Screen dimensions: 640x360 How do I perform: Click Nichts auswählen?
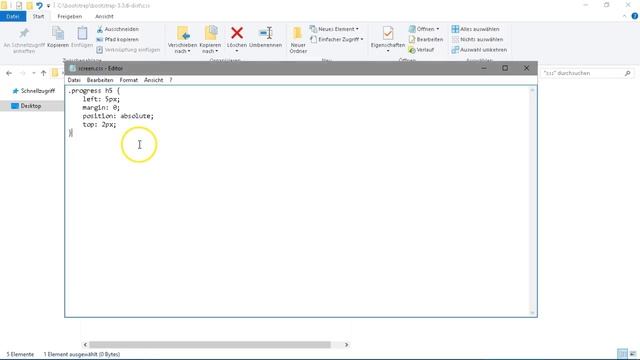point(477,39)
